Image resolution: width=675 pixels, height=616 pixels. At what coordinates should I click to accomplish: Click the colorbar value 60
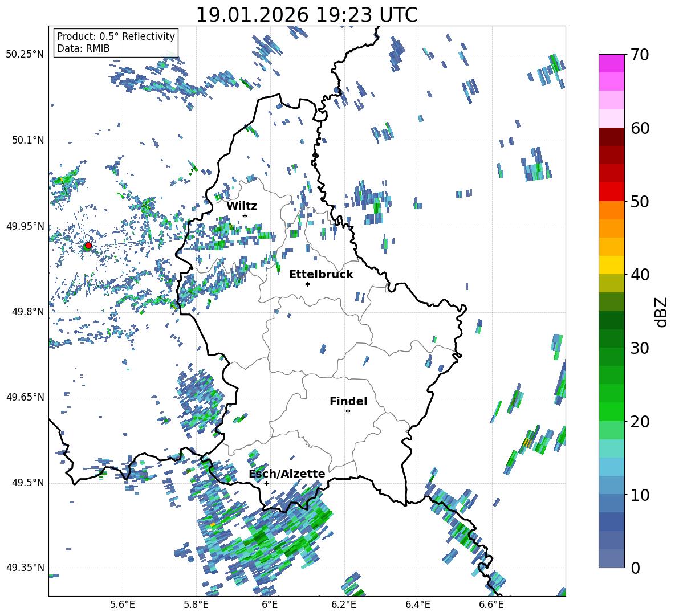(640, 128)
